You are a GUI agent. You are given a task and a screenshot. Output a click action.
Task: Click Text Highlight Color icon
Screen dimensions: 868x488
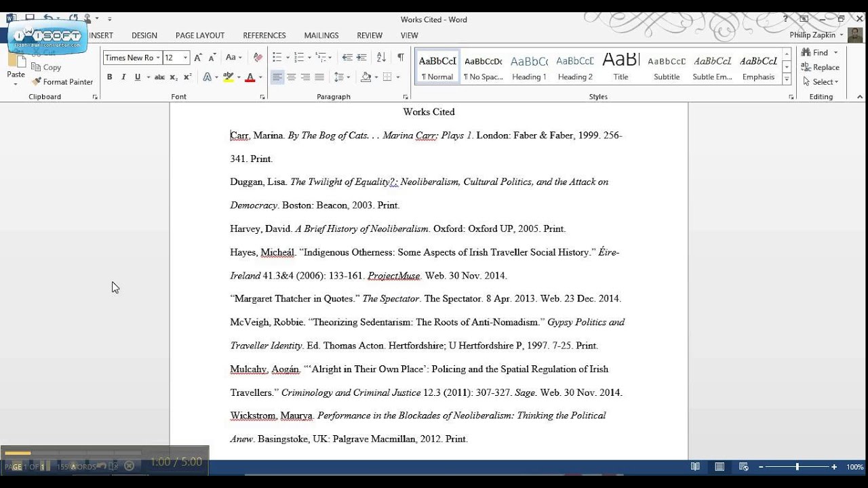click(229, 77)
